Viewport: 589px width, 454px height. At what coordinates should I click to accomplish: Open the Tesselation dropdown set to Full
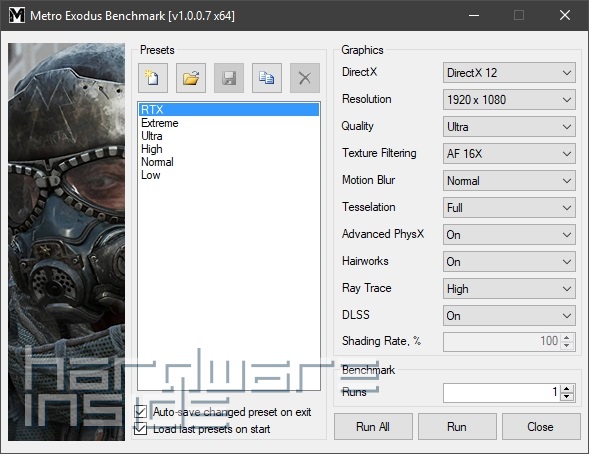tap(509, 208)
